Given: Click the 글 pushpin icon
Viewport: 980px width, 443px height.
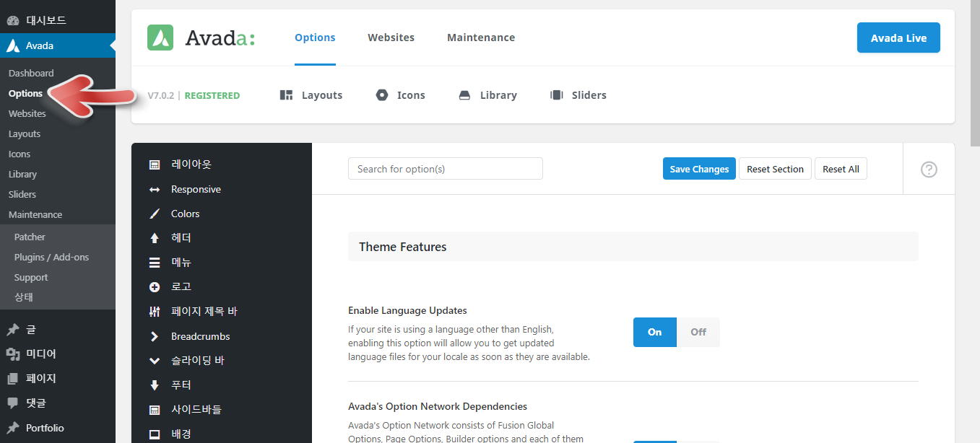Looking at the screenshot, I should pyautogui.click(x=12, y=330).
